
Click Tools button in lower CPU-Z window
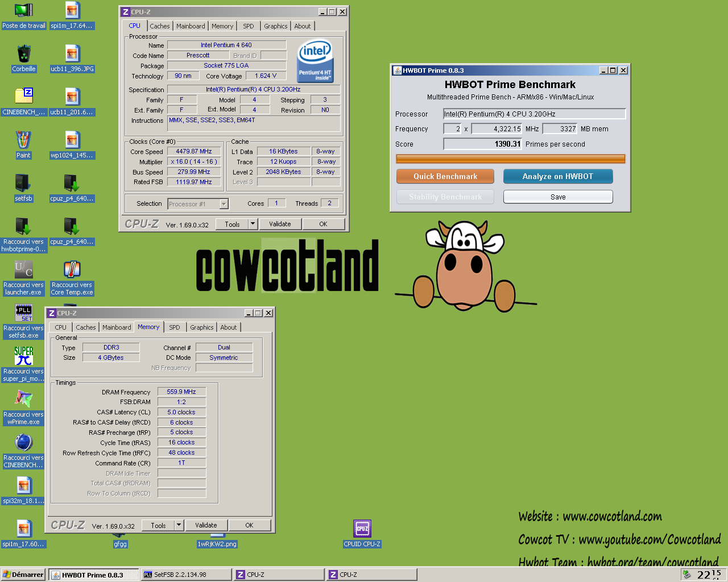click(159, 525)
